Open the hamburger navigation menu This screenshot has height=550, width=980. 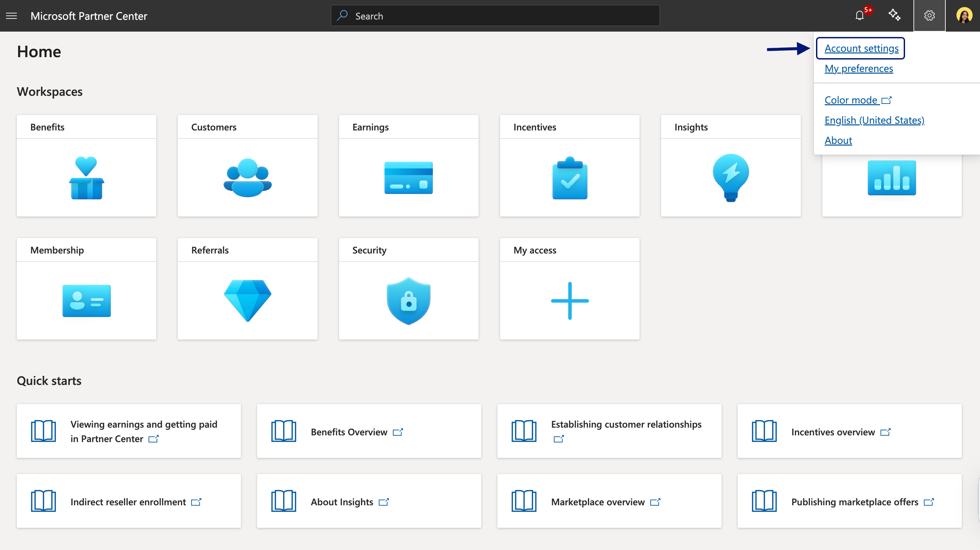(11, 15)
